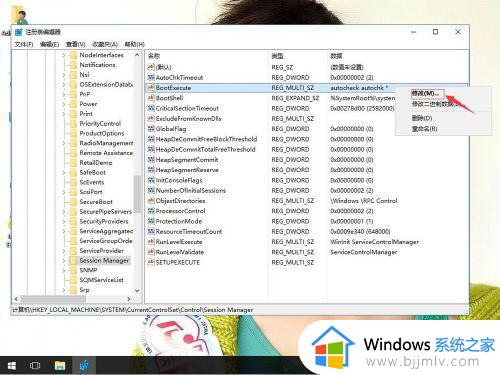Image resolution: width=500 pixels, height=375 pixels.
Task: Select the SecurityProviders key
Action: [x=104, y=221]
